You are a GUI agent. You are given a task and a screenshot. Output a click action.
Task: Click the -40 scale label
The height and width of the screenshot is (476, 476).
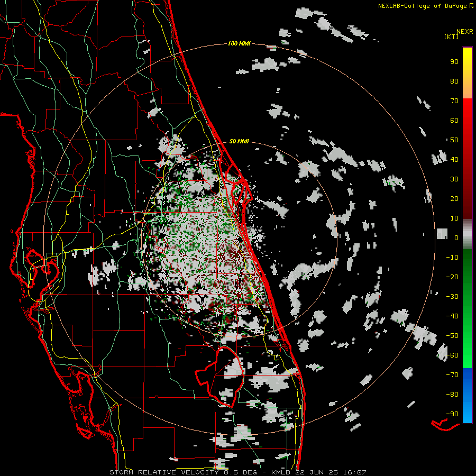pos(452,316)
